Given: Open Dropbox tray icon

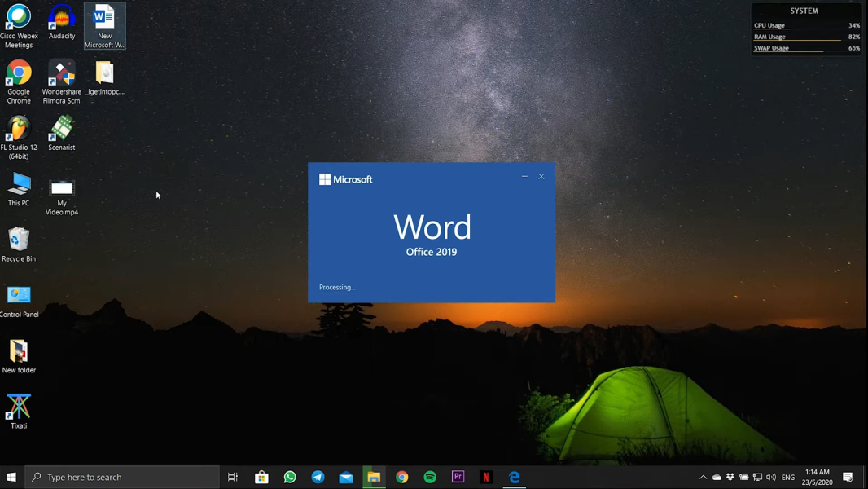Looking at the screenshot, I should coord(730,477).
